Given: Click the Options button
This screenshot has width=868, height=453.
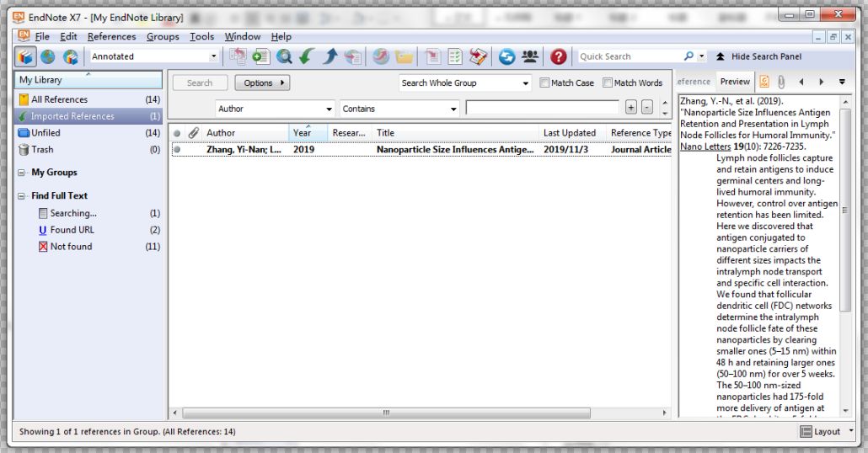Looking at the screenshot, I should [x=262, y=83].
